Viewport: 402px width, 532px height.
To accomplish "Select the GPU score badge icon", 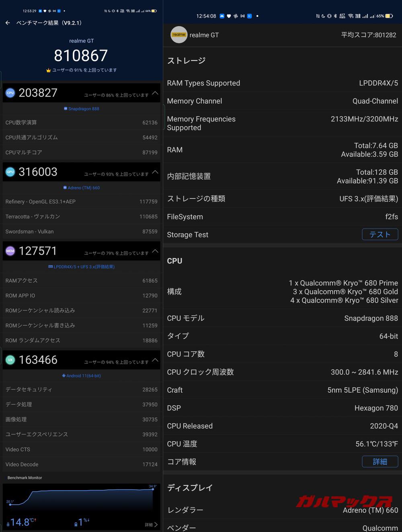I will click(x=10, y=172).
